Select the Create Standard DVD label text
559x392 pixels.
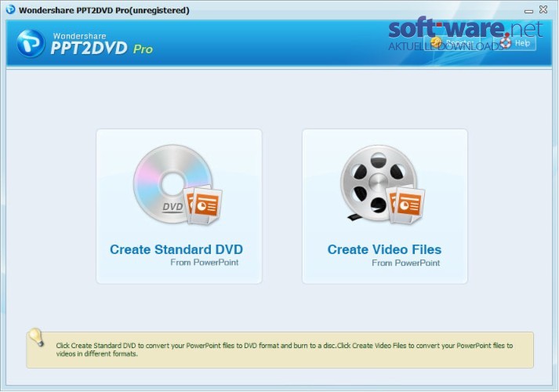176,249
